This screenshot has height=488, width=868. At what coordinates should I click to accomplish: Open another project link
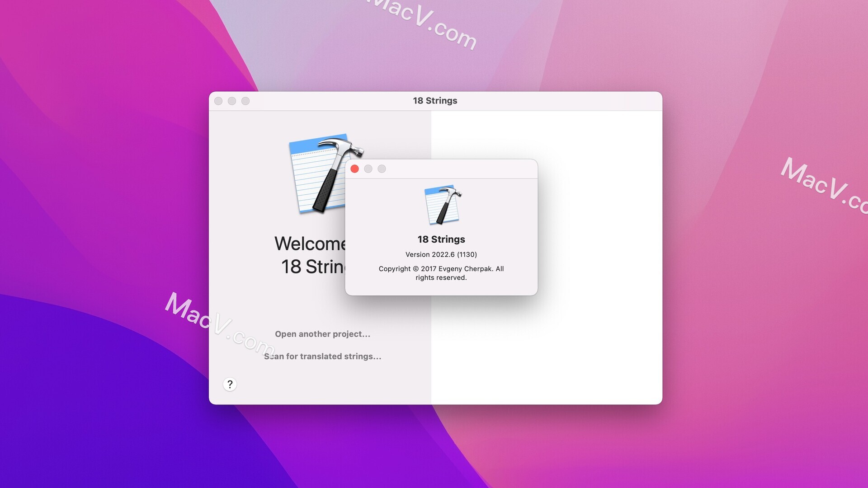pos(322,334)
